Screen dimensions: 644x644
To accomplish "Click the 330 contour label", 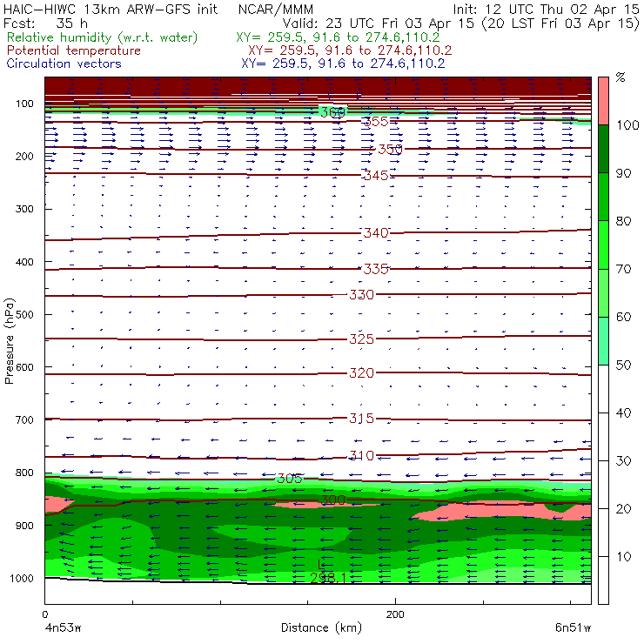I will 362,294.
